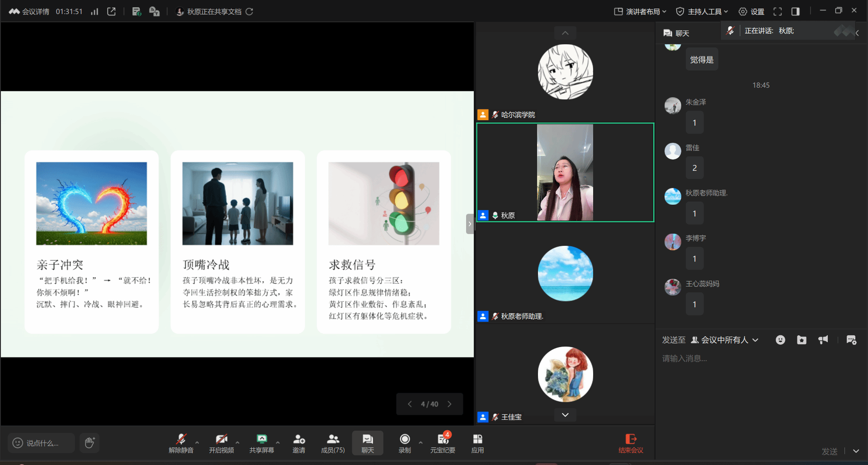Screen dimensions: 868x465
Task: Change recipient in 会议中所有人 dropdown
Action: (x=725, y=340)
